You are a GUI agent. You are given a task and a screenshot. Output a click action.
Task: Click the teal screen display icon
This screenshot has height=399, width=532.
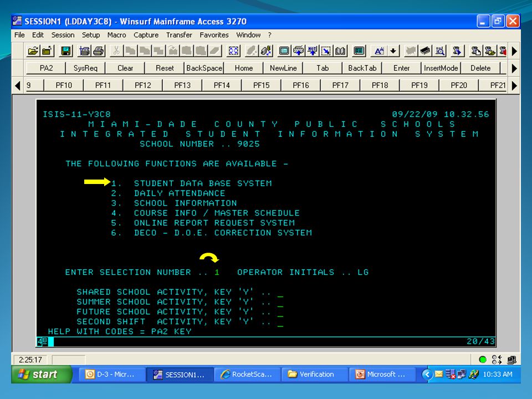284,51
